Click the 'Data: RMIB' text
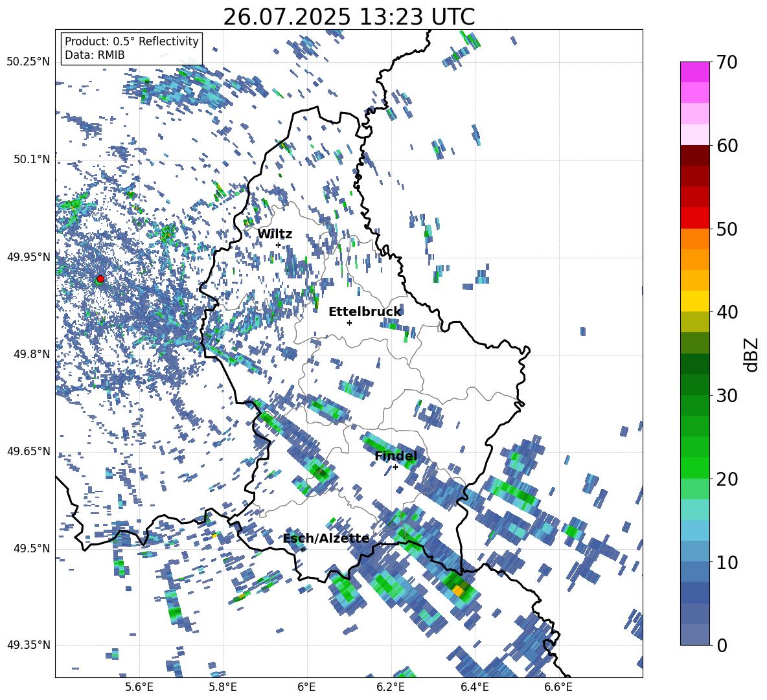Viewport: 767px width, 700px height. pyautogui.click(x=95, y=55)
